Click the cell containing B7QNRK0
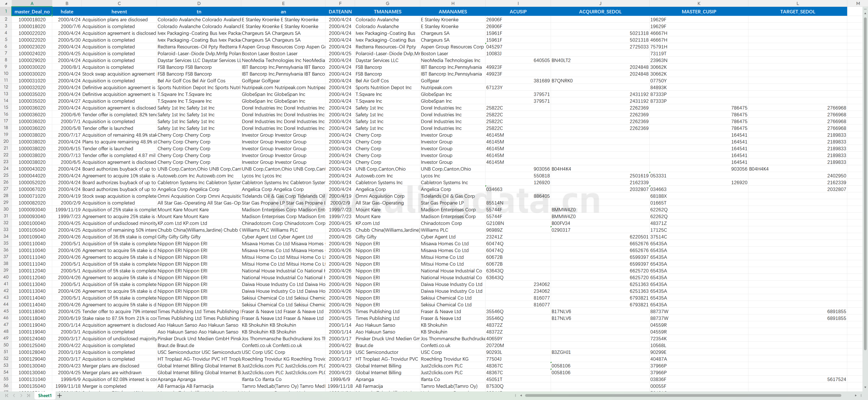The image size is (868, 400). [600, 81]
